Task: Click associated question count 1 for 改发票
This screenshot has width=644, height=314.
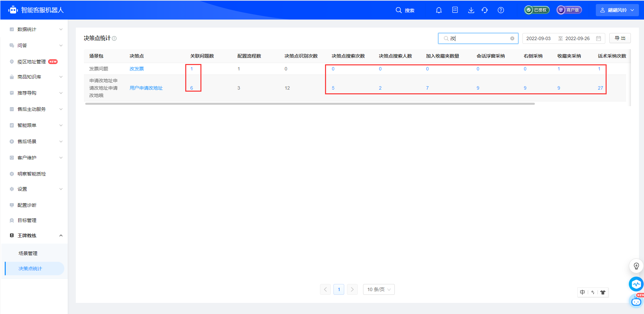Action: pyautogui.click(x=192, y=69)
